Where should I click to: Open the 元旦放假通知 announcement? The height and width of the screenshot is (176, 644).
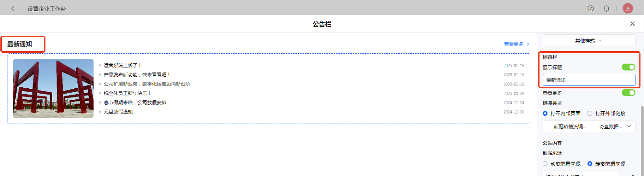coord(118,112)
